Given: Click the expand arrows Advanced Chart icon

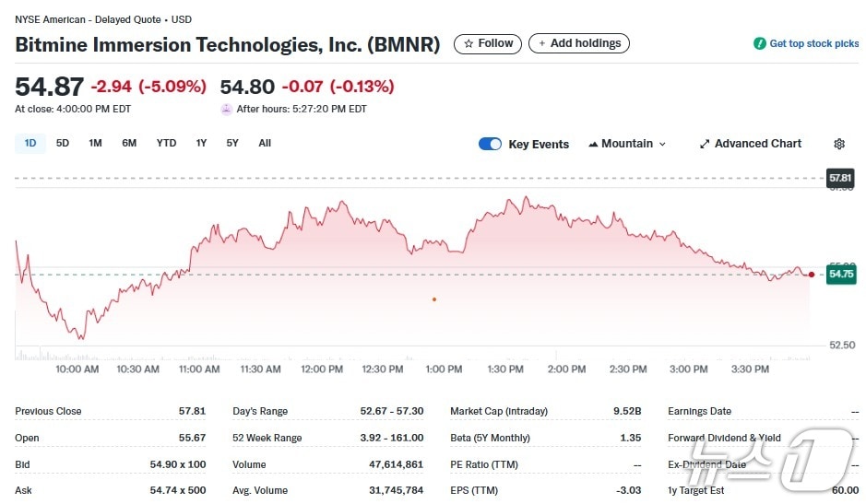Looking at the screenshot, I should [705, 144].
